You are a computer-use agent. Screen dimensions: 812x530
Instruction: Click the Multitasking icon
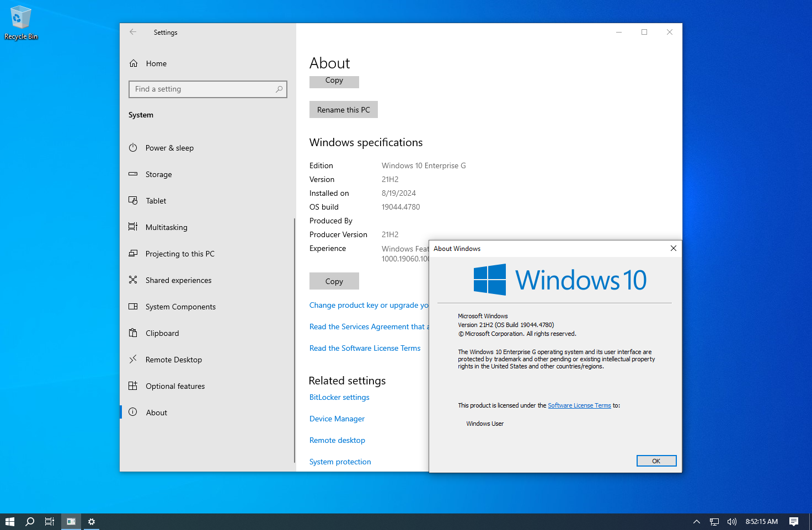click(x=133, y=227)
